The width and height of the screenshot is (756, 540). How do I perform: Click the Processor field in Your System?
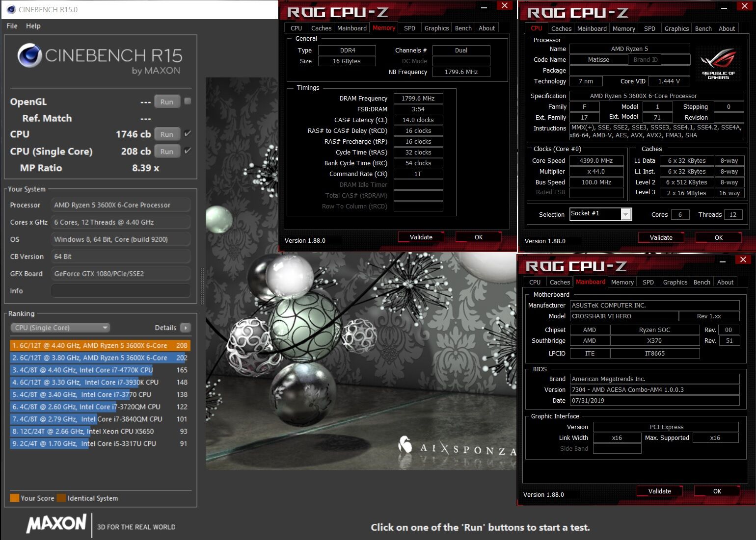point(121,205)
